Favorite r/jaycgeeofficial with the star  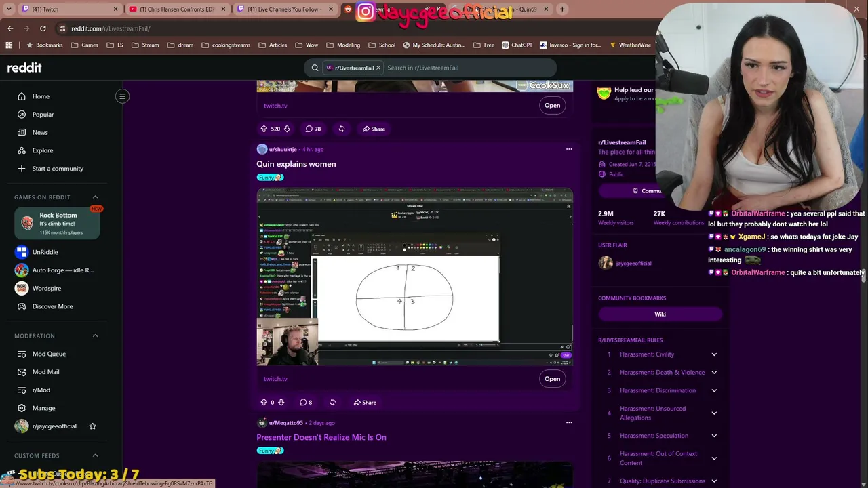click(93, 426)
